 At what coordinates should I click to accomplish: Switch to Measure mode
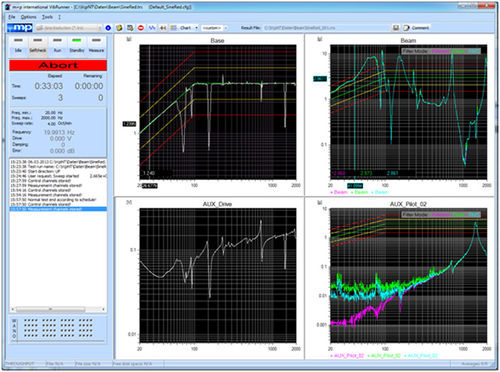[96, 46]
